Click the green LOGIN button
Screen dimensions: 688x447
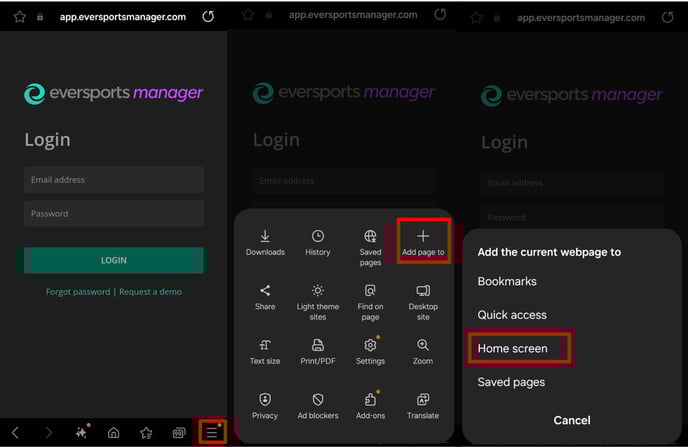pyautogui.click(x=114, y=260)
